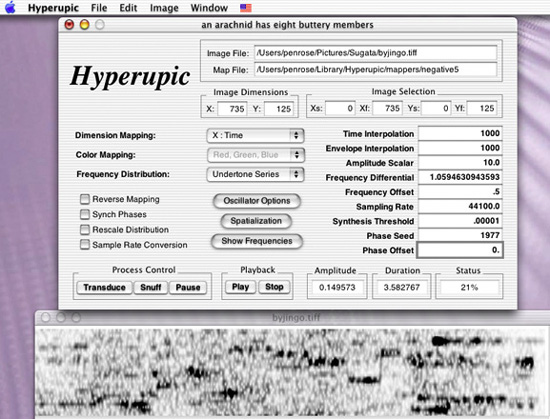550x419 pixels.
Task: Open the Color Mapping dropdown
Action: 256,155
